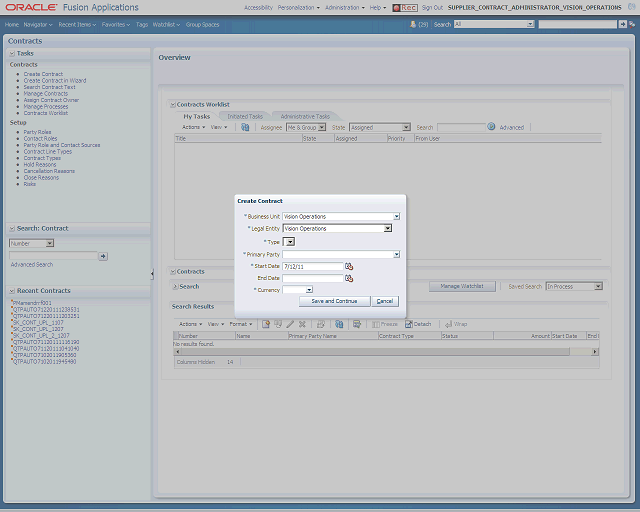640x512 pixels.
Task: Open Favorites menu
Action: 116,24
